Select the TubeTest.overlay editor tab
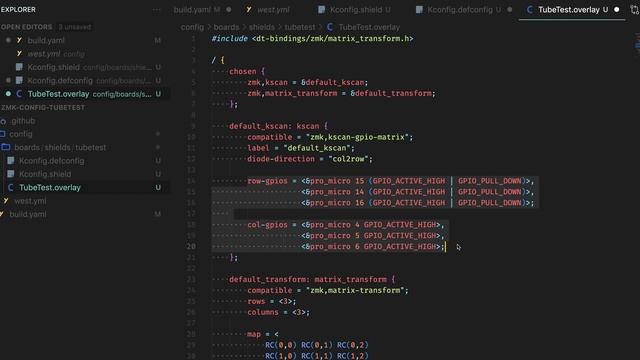640x360 pixels. point(573,9)
